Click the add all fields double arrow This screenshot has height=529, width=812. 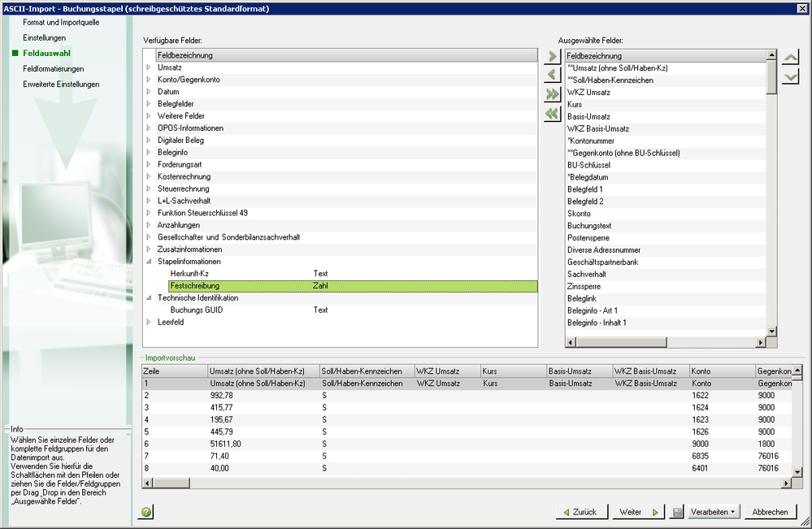click(x=552, y=94)
